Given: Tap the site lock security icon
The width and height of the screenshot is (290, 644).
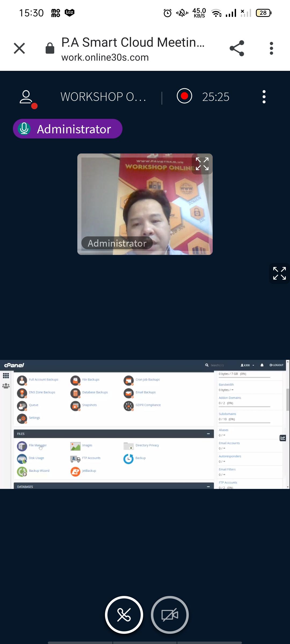Looking at the screenshot, I should [50, 48].
